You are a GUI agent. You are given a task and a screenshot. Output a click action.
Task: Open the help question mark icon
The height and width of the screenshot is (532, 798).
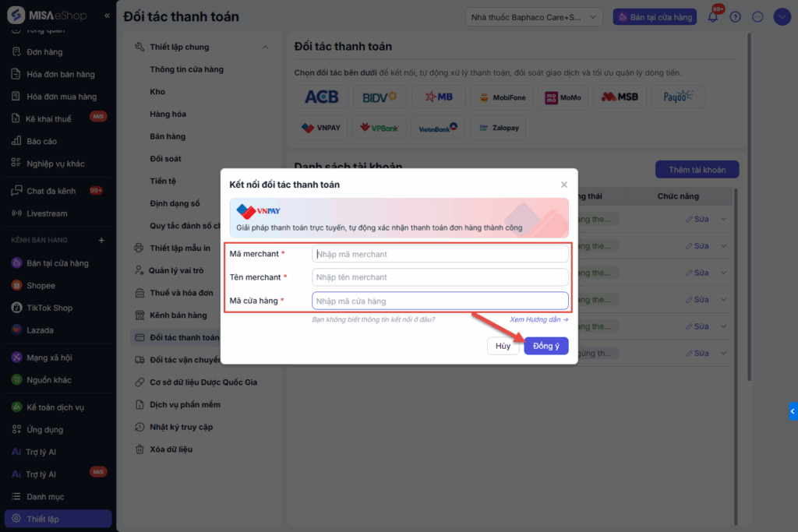tap(736, 17)
